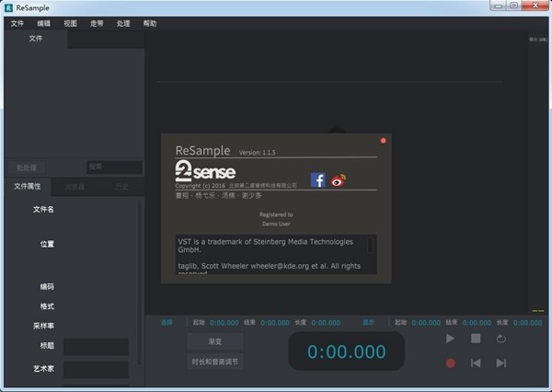Viewport: 552px width, 392px height.
Task: Click the 2sense company logo
Action: pyautogui.click(x=204, y=171)
